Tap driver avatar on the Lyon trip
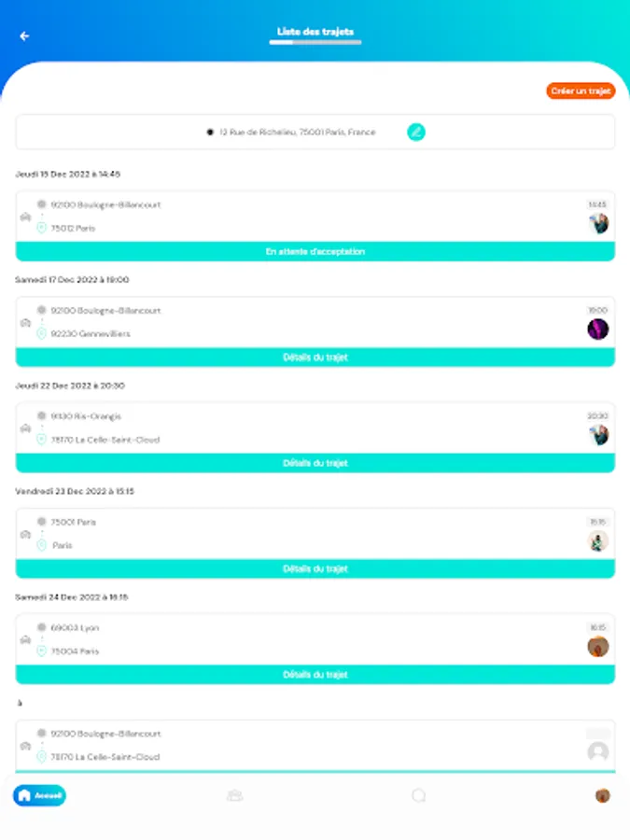 coord(597,647)
